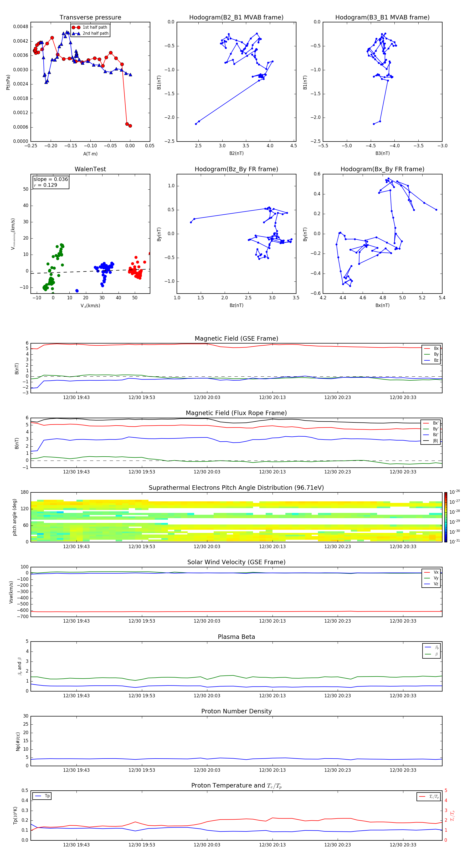Click the 'Magnetic Field (Flux Rope Frame)' title
Viewport: 473px width, 868px height.
coord(236,413)
